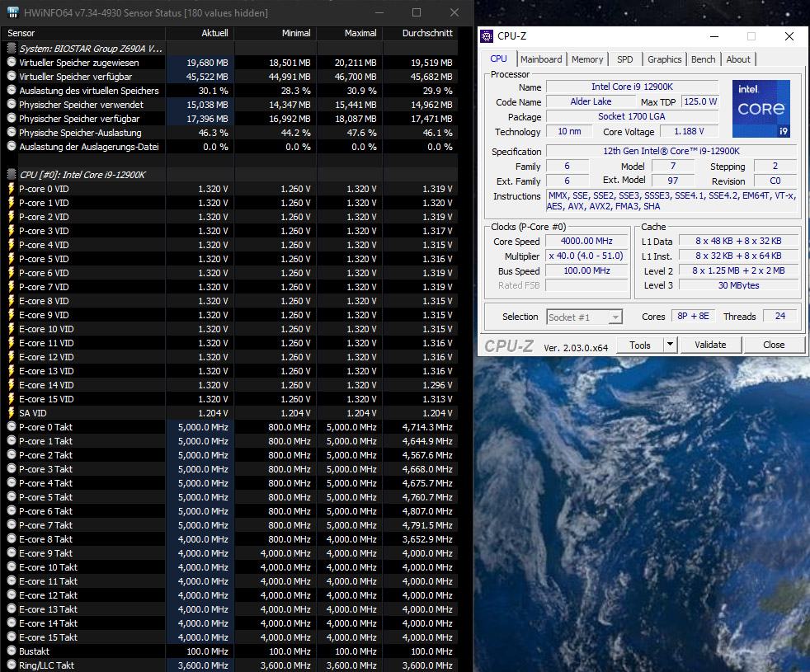
Task: Click the icon beside Virtueller Speicher zugewiesen
Action: click(12, 62)
